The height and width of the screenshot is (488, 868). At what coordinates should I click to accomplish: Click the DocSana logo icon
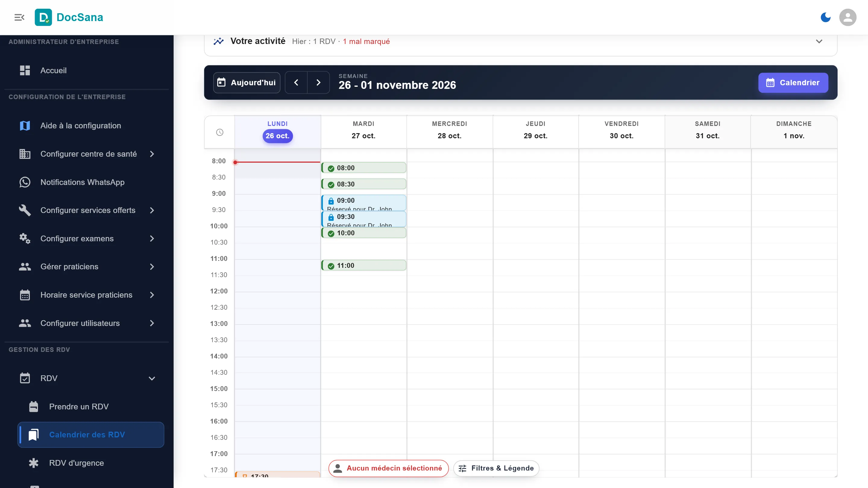tap(43, 17)
